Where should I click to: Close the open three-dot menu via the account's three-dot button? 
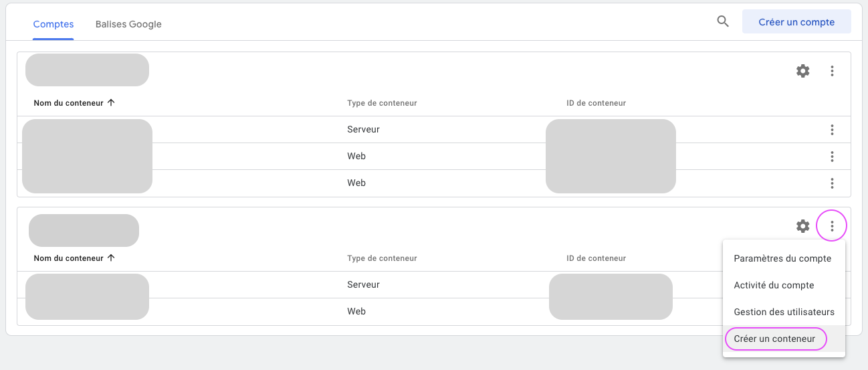pyautogui.click(x=832, y=226)
